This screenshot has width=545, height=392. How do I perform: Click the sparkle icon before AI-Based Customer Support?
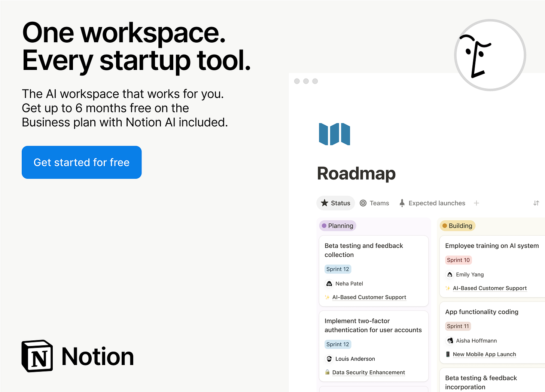tap(327, 297)
